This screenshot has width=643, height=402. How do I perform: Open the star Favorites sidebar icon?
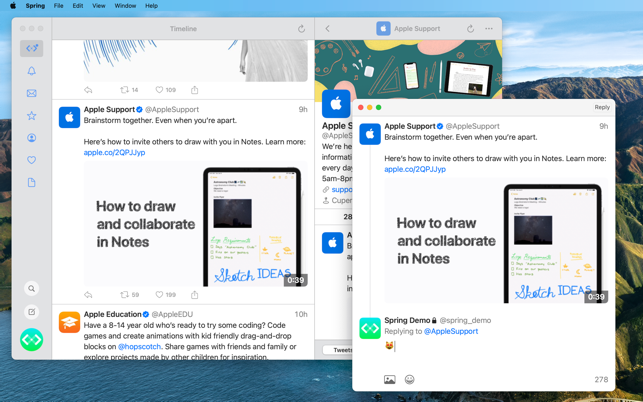32,116
